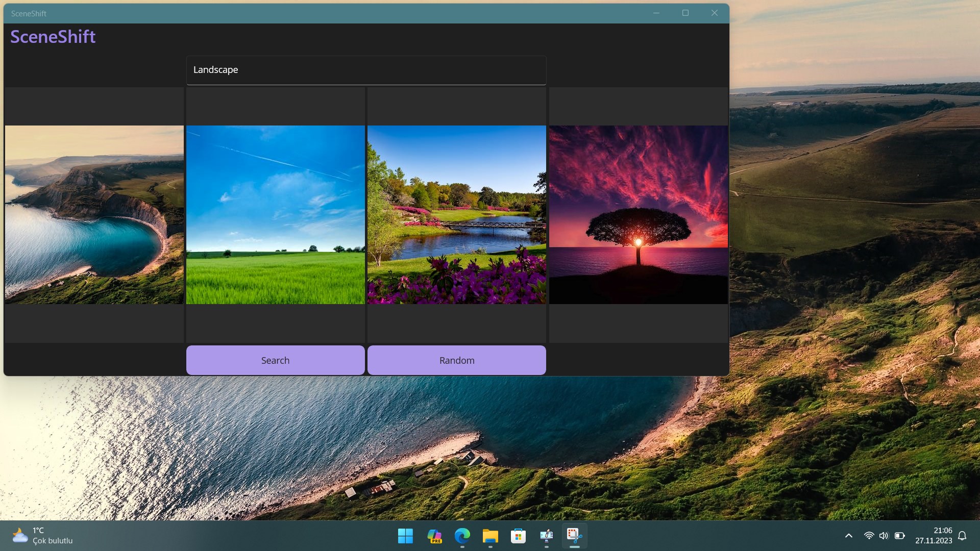Screen dimensions: 980x551
Task: Click the volume speaker tray icon
Action: tap(884, 536)
